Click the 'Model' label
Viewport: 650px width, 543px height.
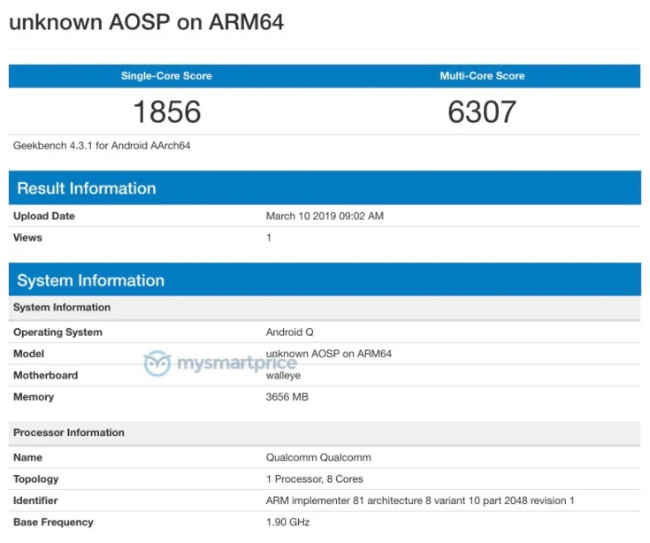pyautogui.click(x=29, y=354)
